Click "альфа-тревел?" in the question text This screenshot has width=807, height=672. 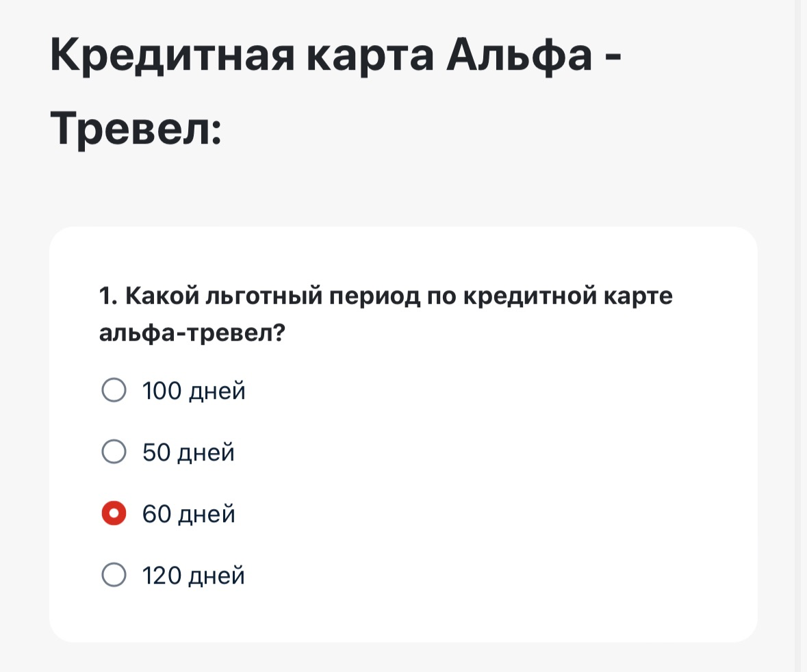pos(192,333)
